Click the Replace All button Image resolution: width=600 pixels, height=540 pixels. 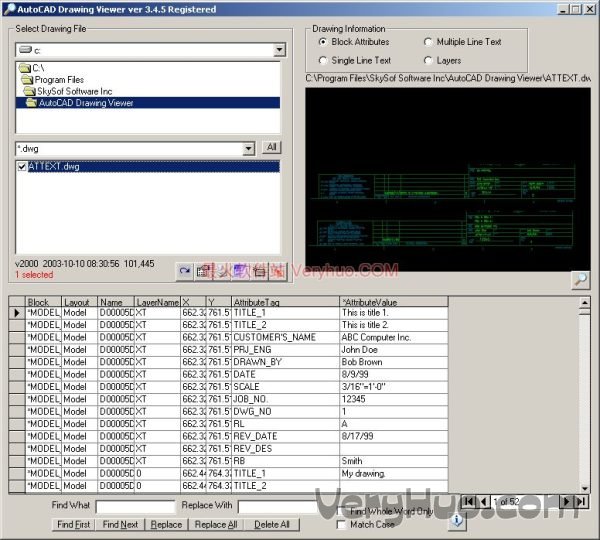[216, 524]
